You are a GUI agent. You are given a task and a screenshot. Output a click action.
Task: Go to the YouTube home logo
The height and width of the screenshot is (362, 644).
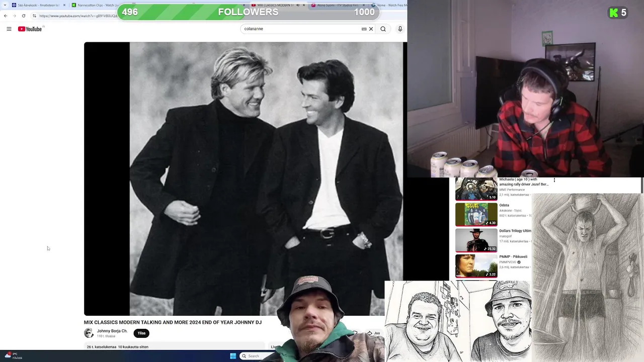30,29
